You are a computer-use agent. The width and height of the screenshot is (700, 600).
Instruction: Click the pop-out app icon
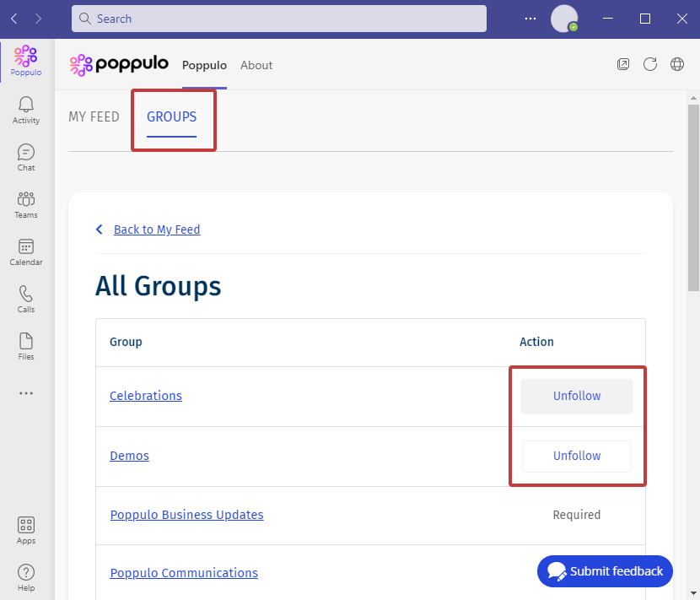623,64
